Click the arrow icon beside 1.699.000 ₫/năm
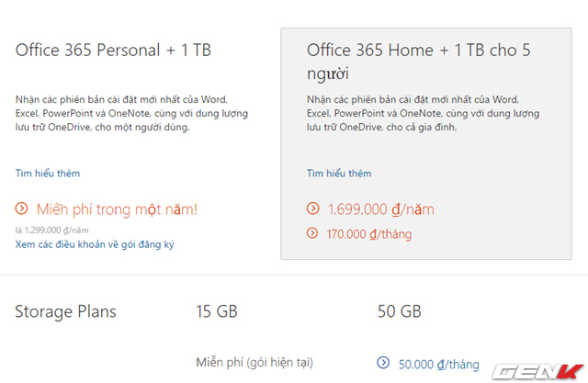 (x=312, y=209)
